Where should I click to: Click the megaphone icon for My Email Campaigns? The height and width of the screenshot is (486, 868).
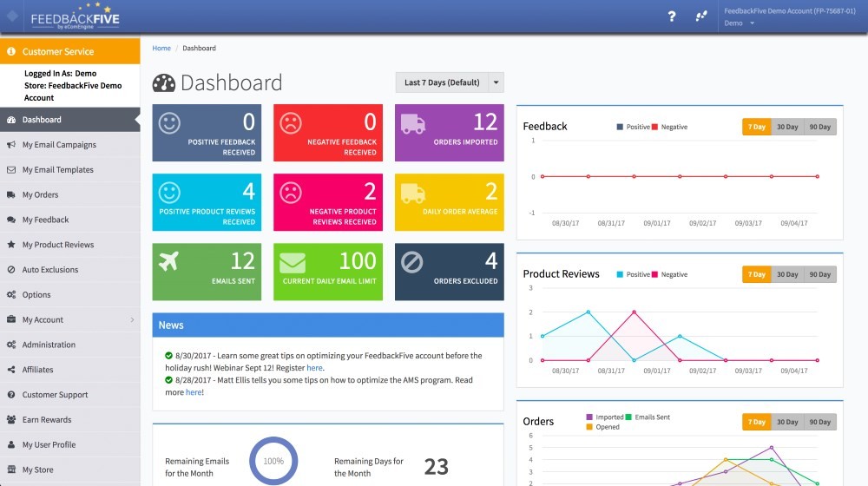(x=11, y=144)
